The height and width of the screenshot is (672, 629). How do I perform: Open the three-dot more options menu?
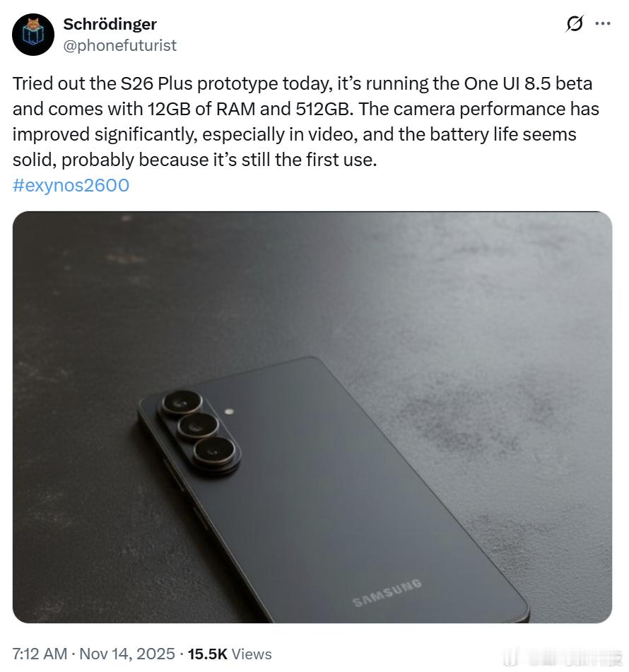[x=603, y=23]
